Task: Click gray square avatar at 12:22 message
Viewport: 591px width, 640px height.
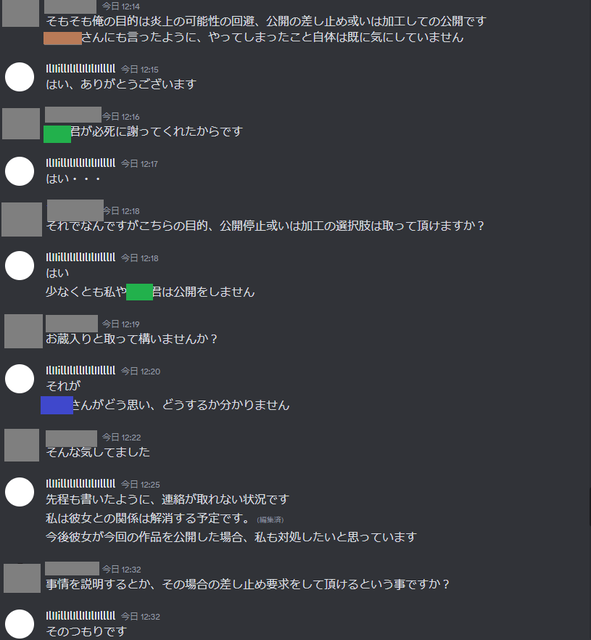Action: [x=22, y=445]
